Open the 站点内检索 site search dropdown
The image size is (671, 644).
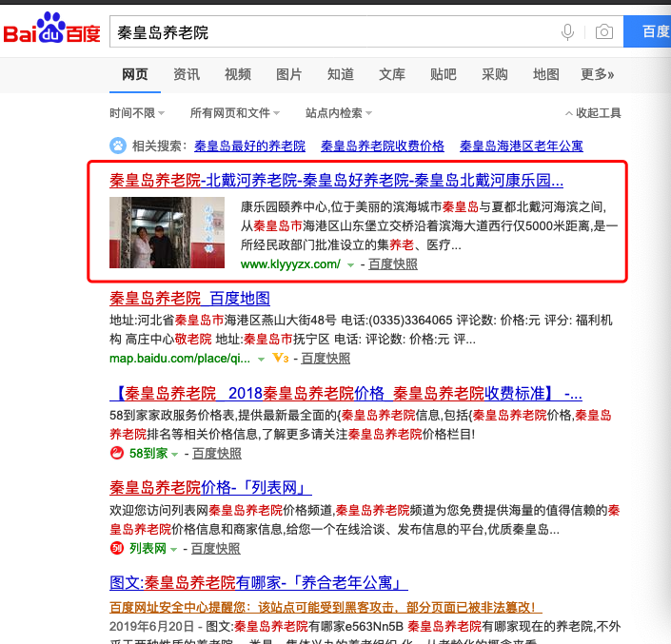(x=339, y=113)
